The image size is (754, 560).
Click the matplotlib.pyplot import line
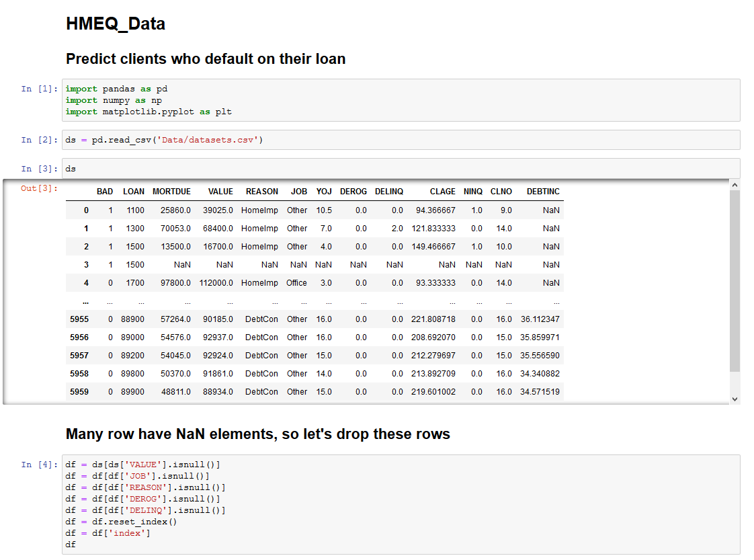point(149,112)
